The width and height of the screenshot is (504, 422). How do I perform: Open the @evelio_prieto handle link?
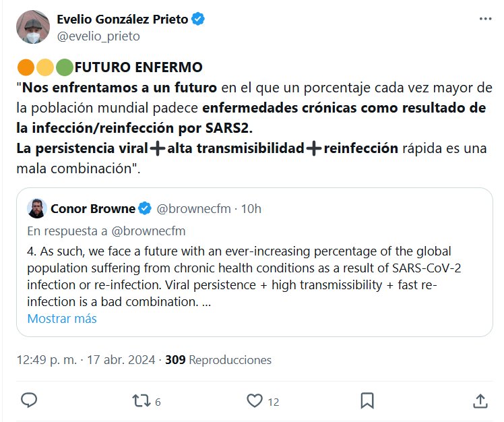click(x=98, y=36)
